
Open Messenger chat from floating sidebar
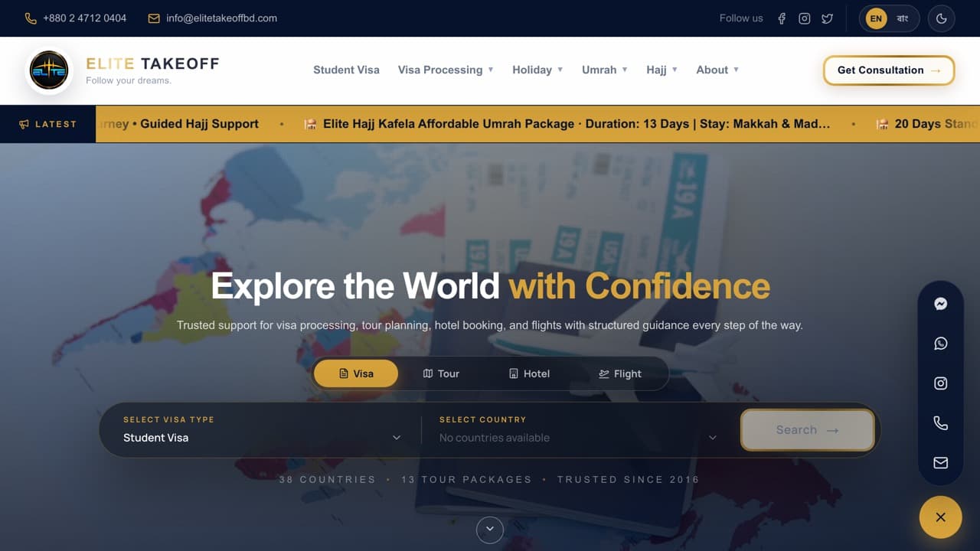(941, 304)
